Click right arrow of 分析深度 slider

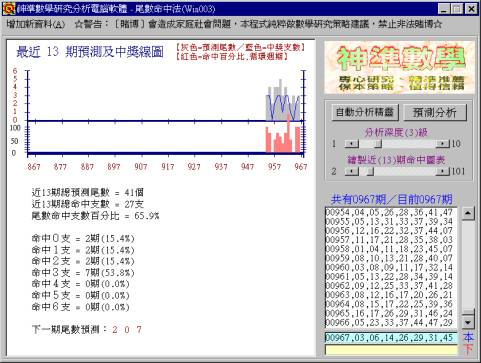[x=443, y=144]
